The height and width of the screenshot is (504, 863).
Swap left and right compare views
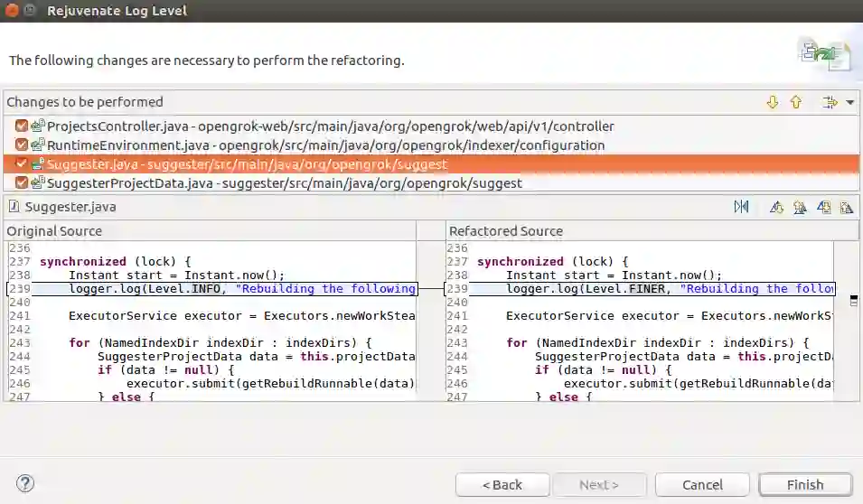click(741, 207)
